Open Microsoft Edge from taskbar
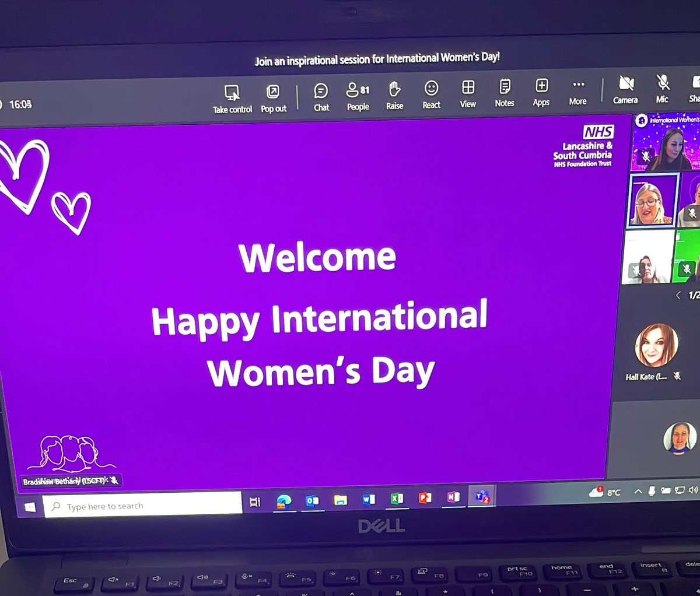Viewport: 700px width, 596px height. [284, 501]
